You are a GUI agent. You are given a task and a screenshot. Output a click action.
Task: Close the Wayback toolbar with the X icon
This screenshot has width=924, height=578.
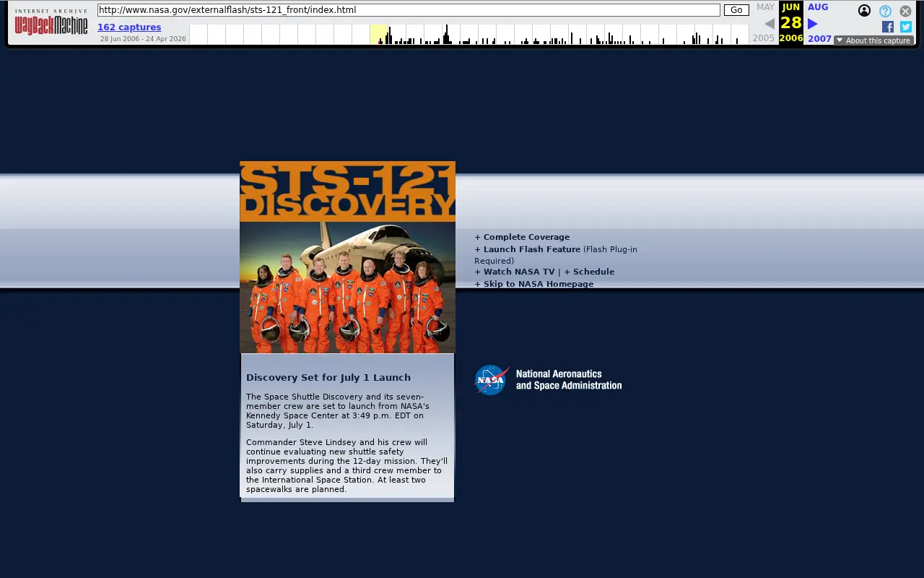click(905, 11)
